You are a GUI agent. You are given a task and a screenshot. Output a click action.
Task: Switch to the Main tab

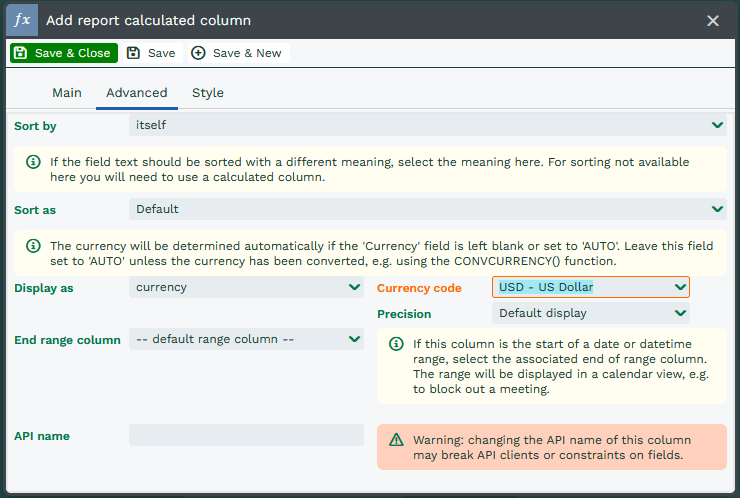tap(67, 93)
